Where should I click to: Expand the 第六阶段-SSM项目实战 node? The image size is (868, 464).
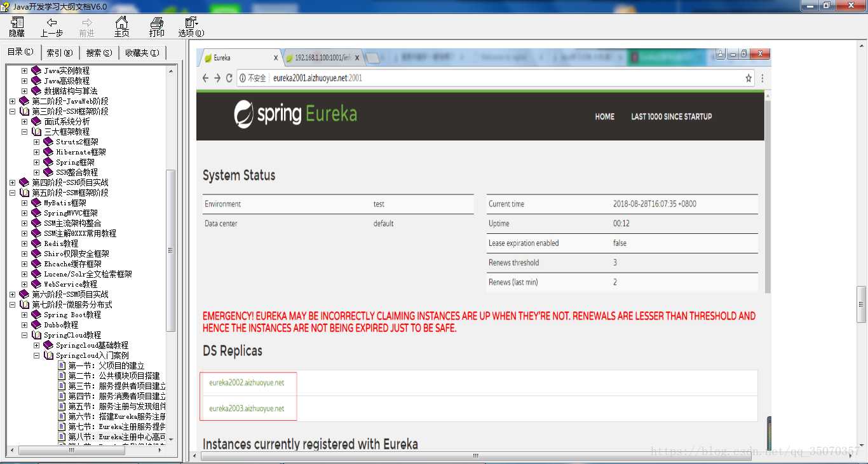click(x=12, y=294)
